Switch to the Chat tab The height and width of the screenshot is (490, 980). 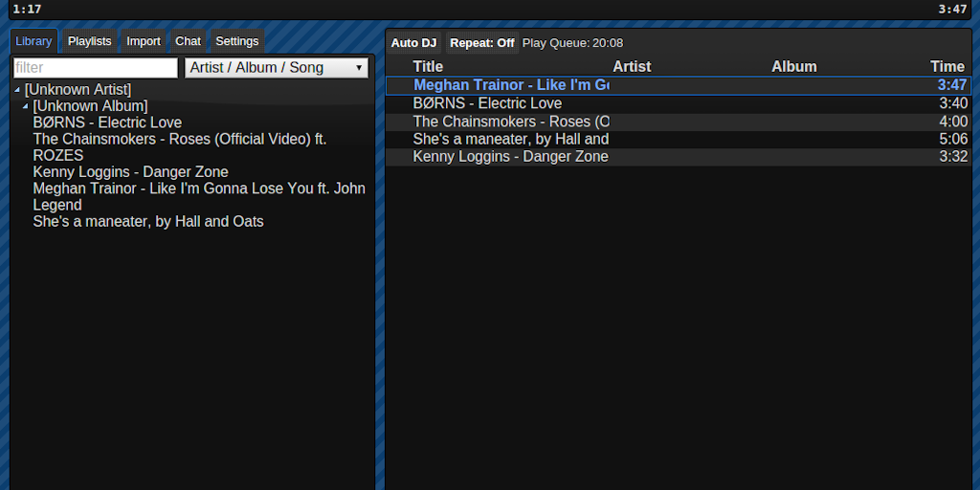coord(189,41)
